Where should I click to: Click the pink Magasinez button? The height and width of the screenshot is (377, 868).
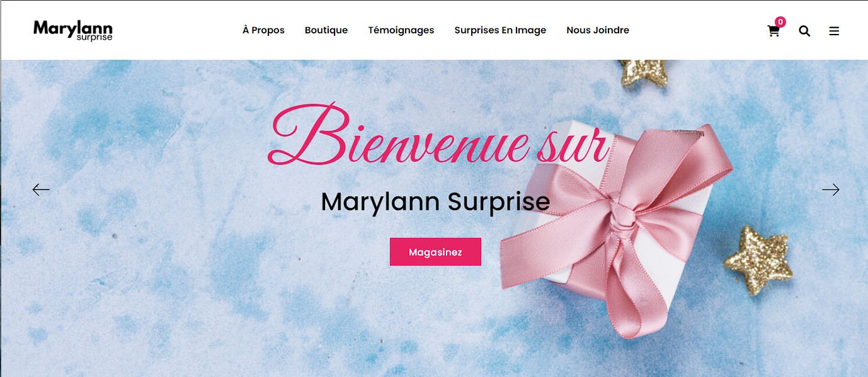[x=435, y=252]
